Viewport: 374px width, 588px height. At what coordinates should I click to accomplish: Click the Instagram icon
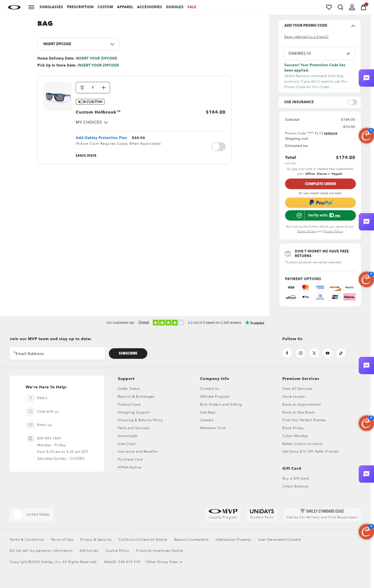(x=301, y=353)
